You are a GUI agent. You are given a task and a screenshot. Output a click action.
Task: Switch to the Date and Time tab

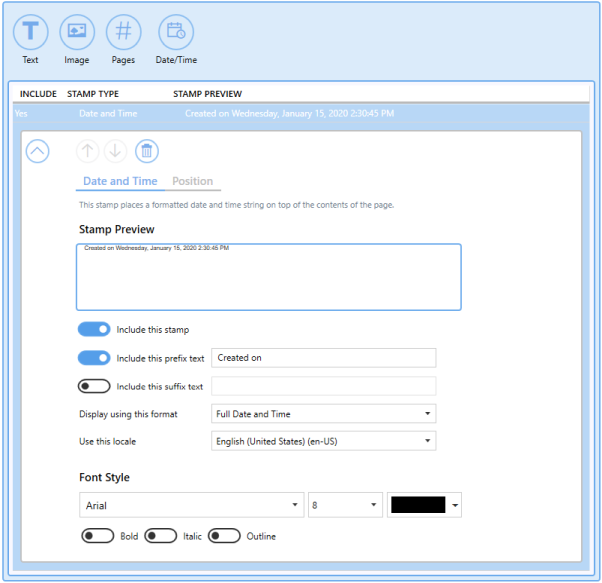coord(120,181)
